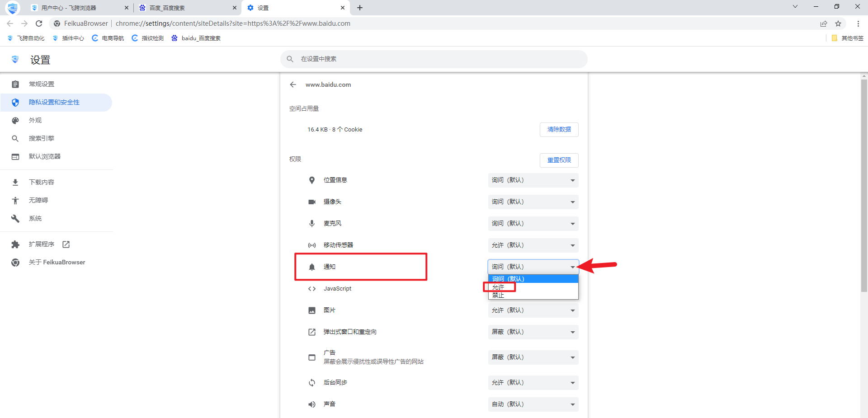Collapse the 通知 permission dropdown
The image size is (868, 418).
533,267
